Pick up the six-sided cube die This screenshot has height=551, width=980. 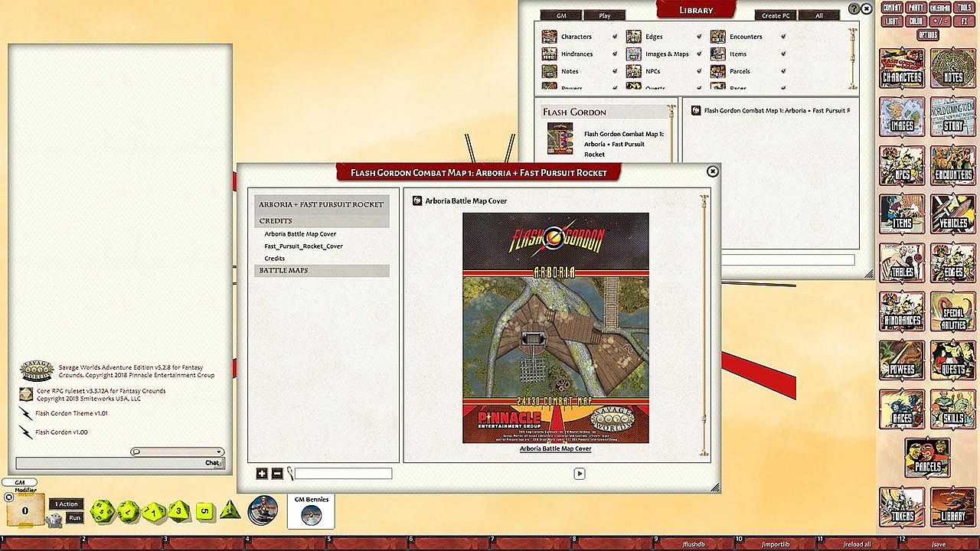204,511
